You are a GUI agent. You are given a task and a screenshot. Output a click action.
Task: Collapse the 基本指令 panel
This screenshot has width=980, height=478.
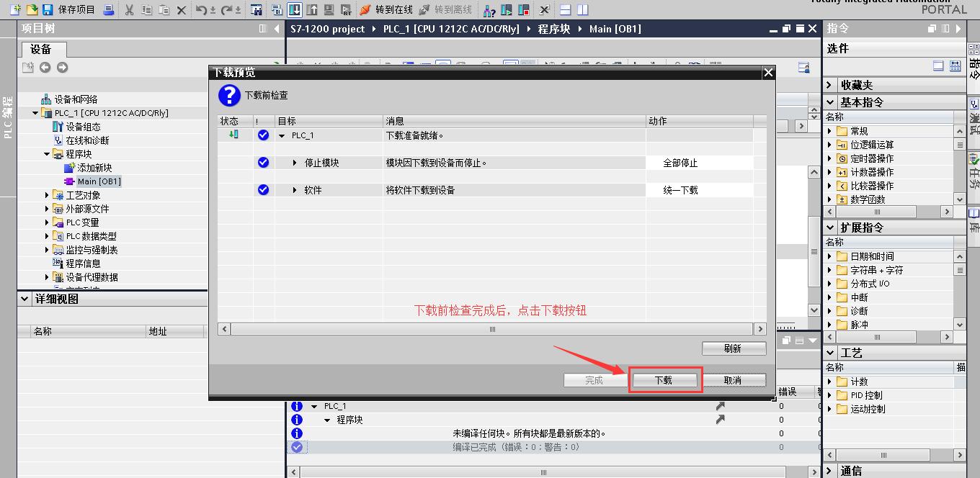(830, 102)
